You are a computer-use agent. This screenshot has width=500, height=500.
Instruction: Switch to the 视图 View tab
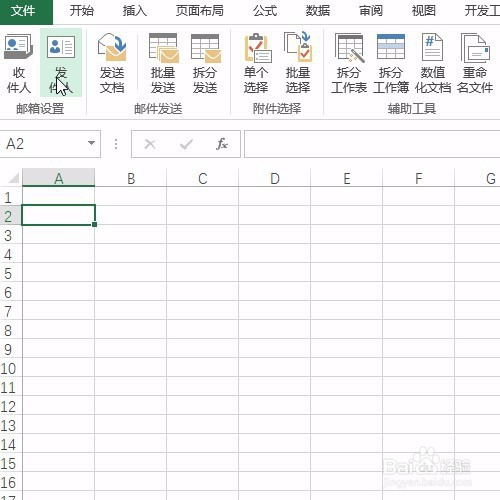click(x=423, y=11)
